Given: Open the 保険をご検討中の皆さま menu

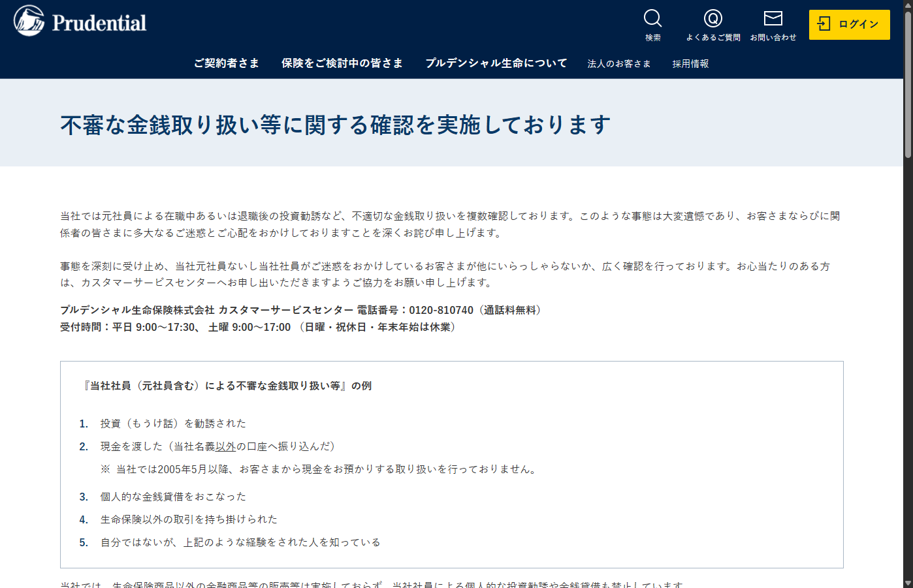Looking at the screenshot, I should [342, 63].
